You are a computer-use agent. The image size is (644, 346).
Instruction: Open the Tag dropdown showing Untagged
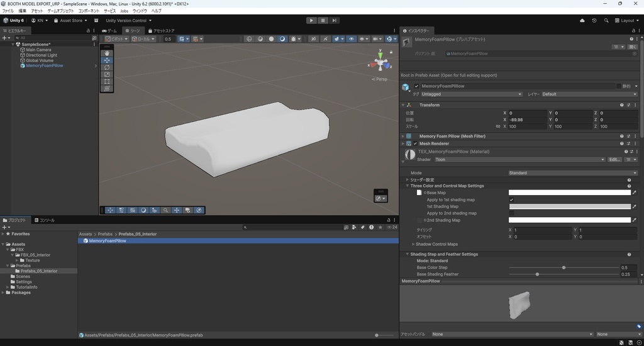point(471,94)
